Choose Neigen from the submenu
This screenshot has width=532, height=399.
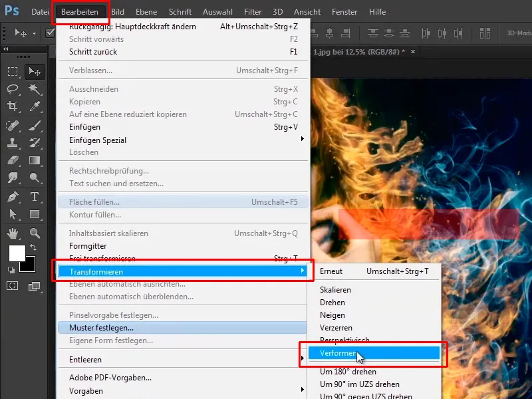click(374, 315)
